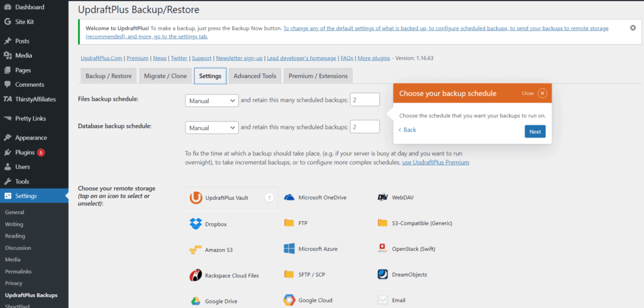Open Dashboard from sidebar gauge icon
644x308 pixels.
tap(8, 8)
